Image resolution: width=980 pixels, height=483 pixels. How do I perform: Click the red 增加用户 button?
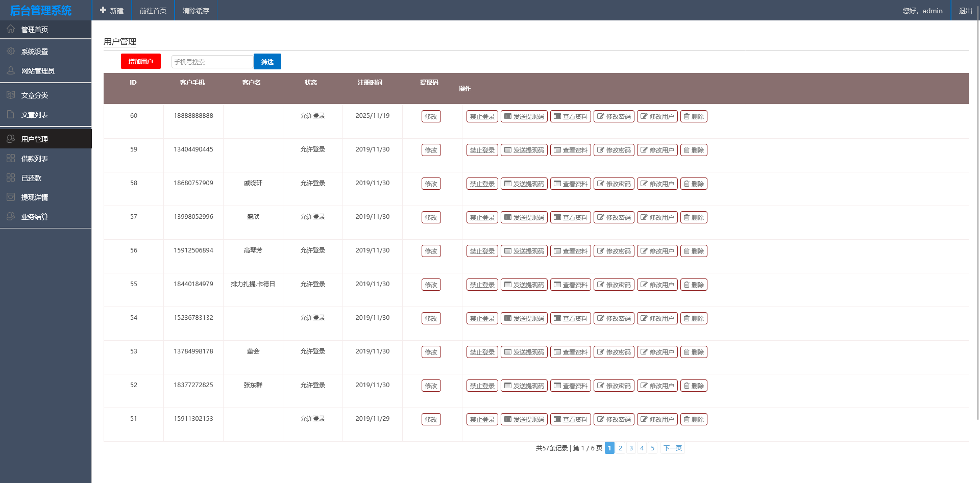(x=141, y=61)
